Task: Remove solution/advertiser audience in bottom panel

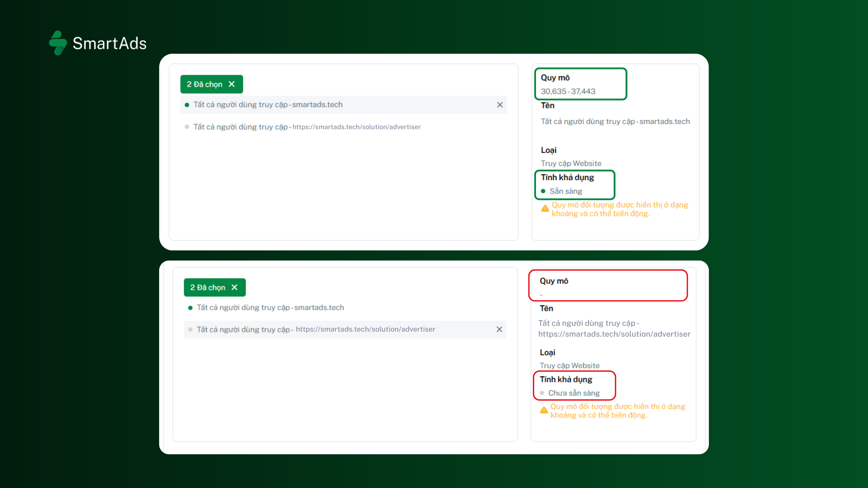Action: point(499,329)
